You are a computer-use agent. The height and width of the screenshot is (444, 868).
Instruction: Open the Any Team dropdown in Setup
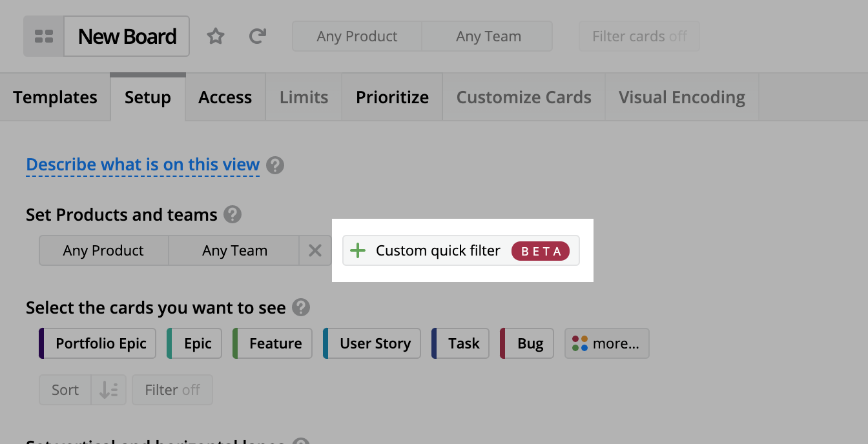pos(234,250)
